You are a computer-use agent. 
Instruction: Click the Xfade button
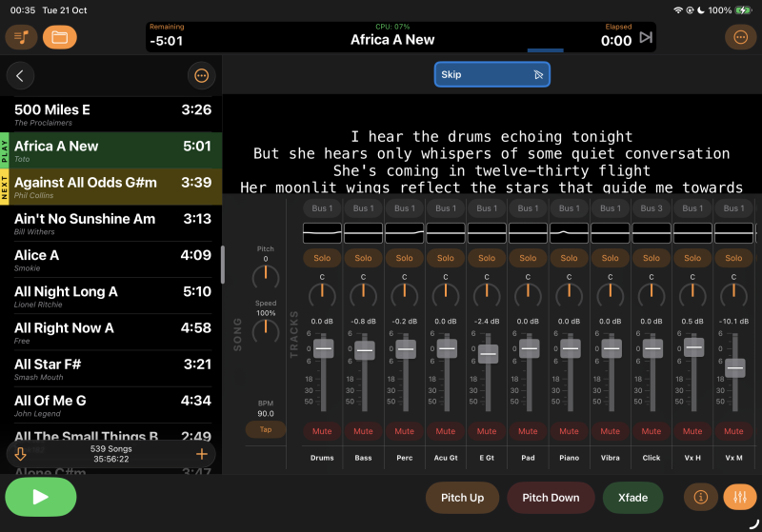[632, 498]
